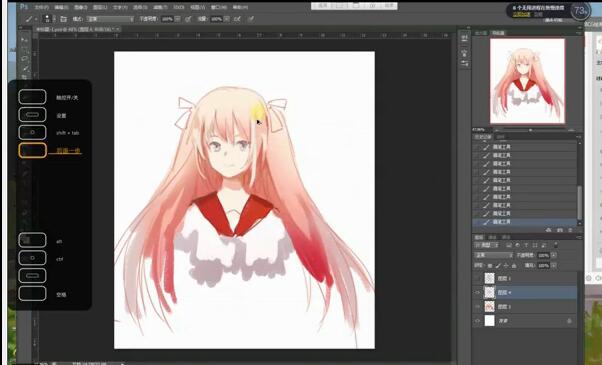Switch to the Layers (图层) panel tab

coord(479,237)
